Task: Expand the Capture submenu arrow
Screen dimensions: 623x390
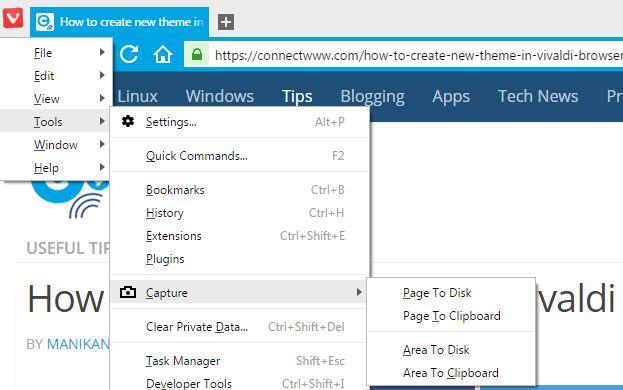Action: (359, 292)
